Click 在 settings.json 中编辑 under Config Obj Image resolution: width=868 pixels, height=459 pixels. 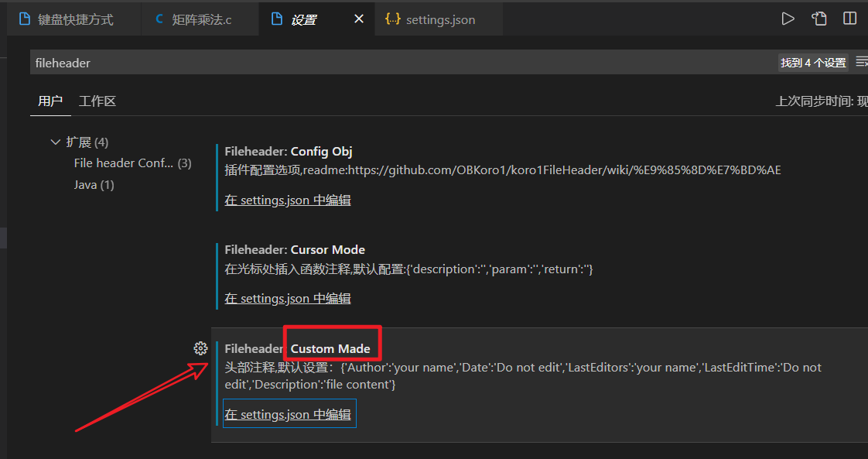click(x=288, y=200)
